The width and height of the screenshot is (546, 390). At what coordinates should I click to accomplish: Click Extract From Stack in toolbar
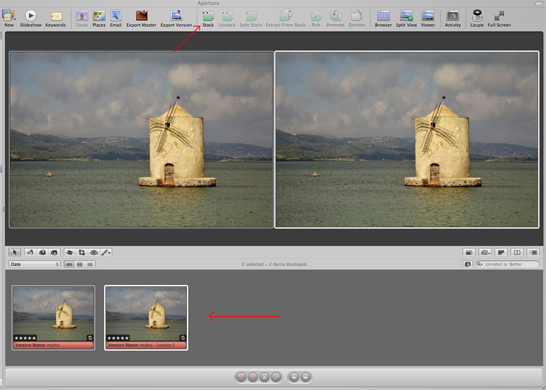pos(286,18)
